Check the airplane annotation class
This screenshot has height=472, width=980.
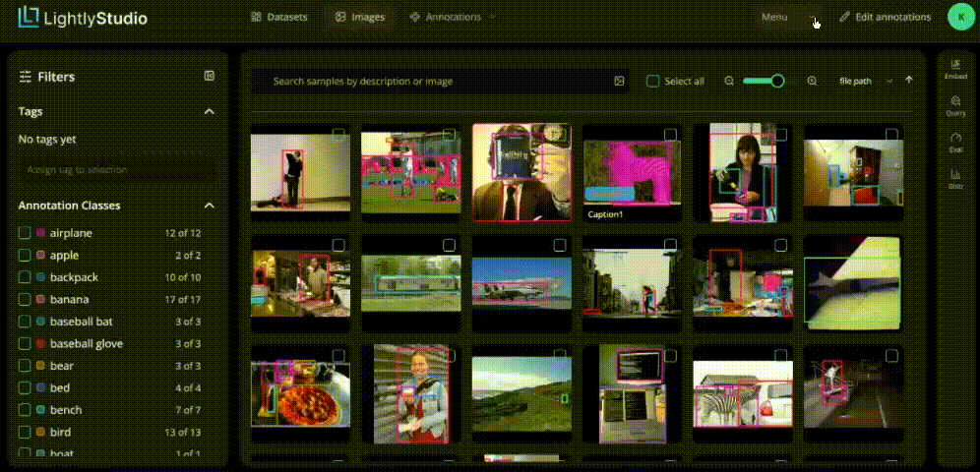[x=25, y=233]
